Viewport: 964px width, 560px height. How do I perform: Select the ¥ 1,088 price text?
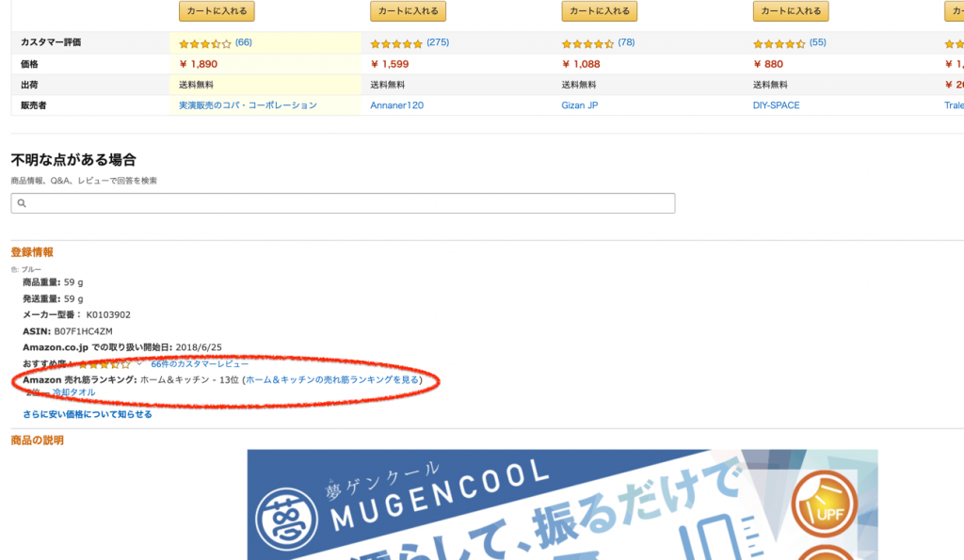coord(581,64)
